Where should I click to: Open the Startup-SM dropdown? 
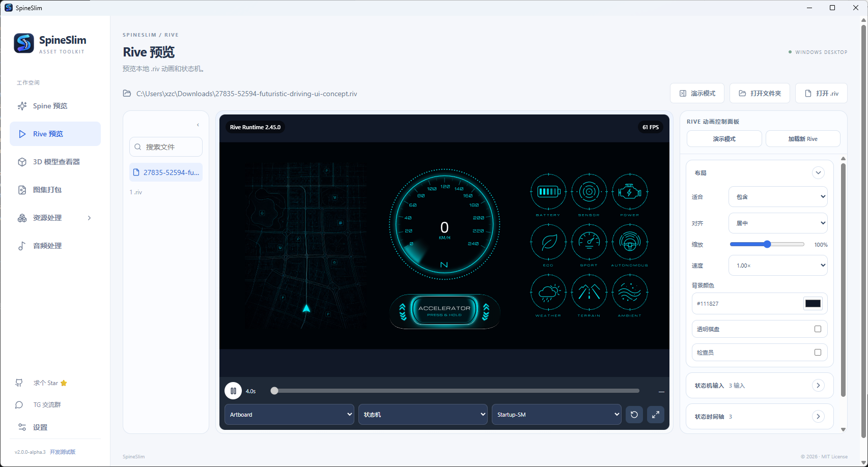point(556,415)
